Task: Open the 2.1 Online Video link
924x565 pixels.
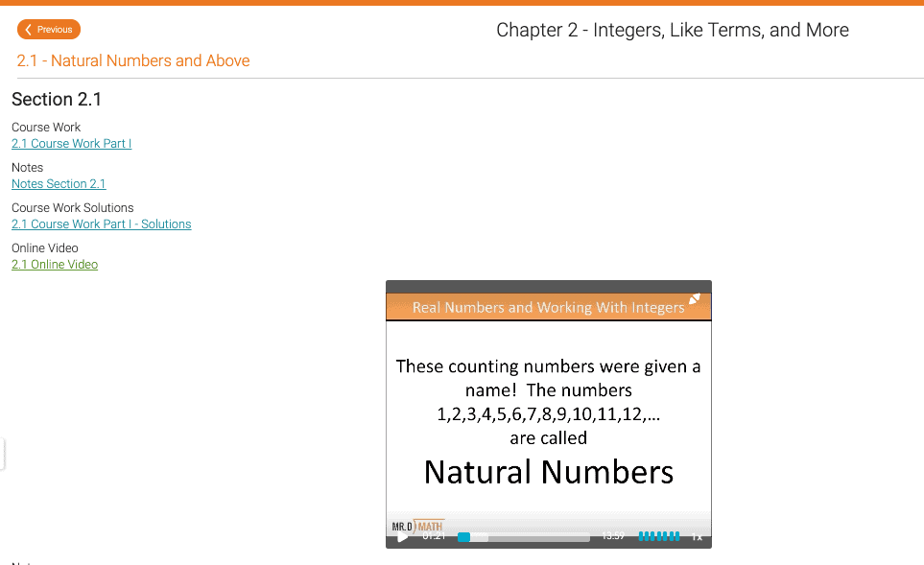Action: click(55, 265)
